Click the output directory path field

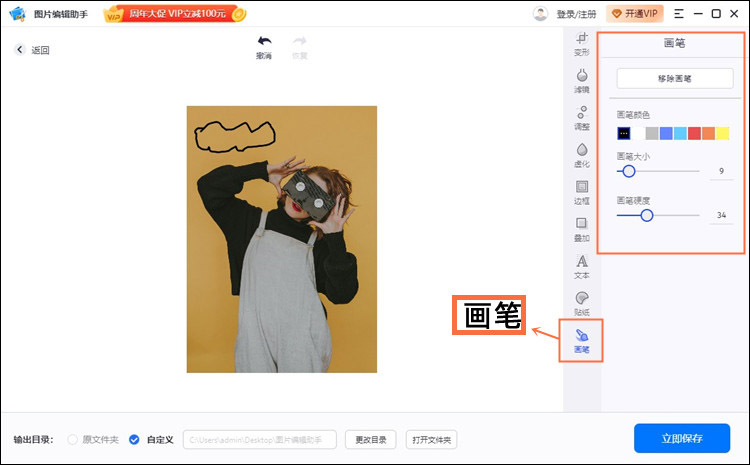point(259,439)
